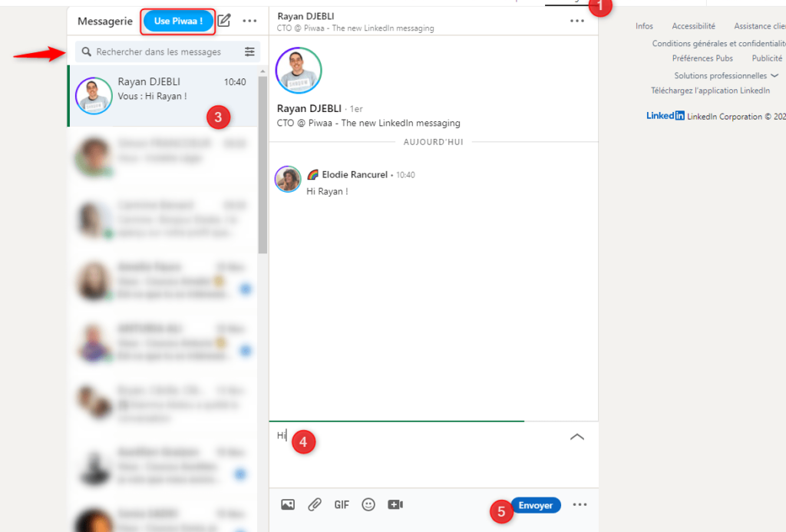Click the LinkedIn logo in footer
The height and width of the screenshot is (532, 786).
665,116
